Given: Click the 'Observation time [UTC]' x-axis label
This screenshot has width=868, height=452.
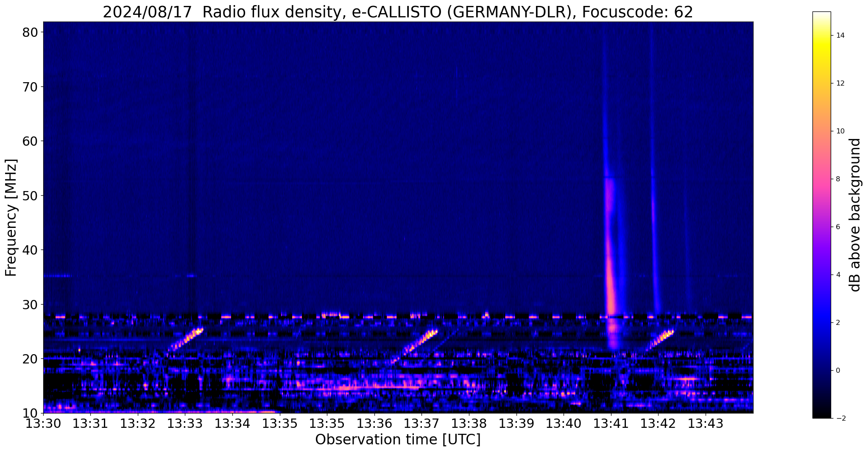Looking at the screenshot, I should pos(398,440).
